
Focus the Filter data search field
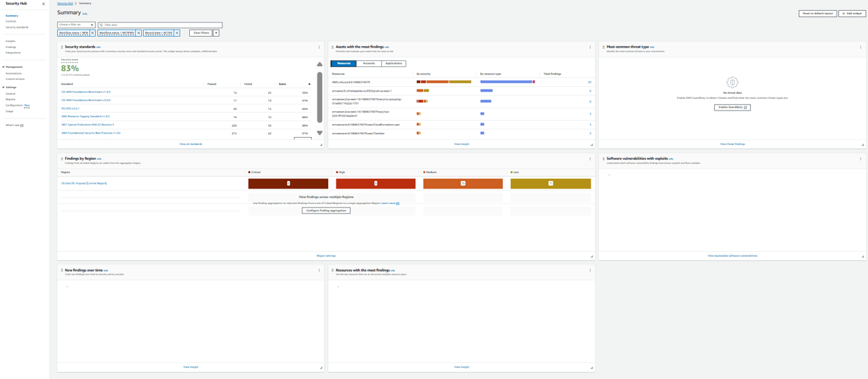[x=160, y=25]
